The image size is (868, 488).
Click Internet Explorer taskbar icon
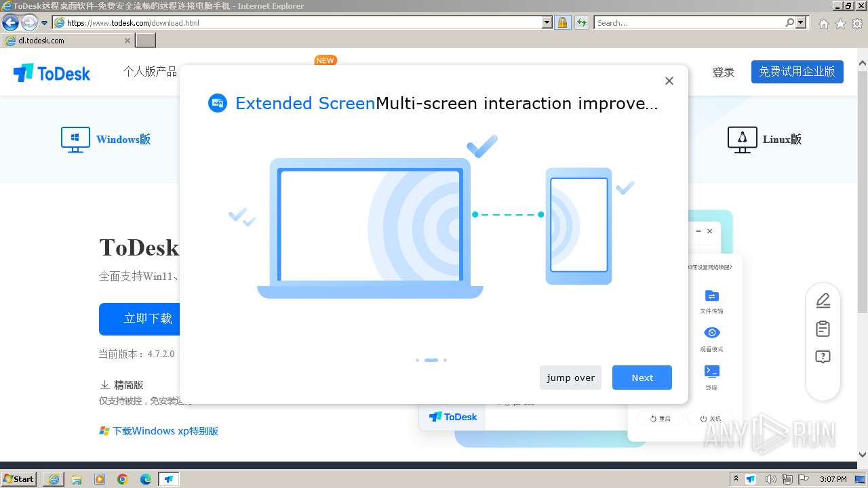(x=54, y=479)
